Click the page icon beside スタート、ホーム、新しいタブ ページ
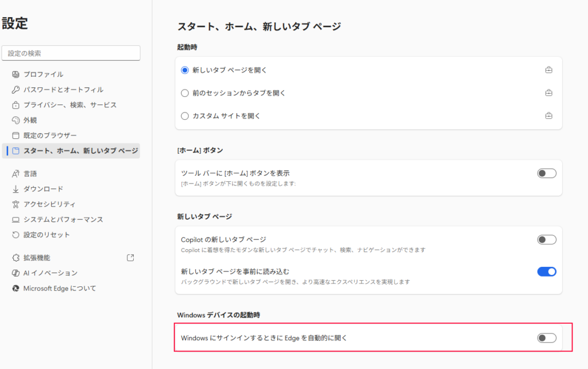 coord(16,150)
